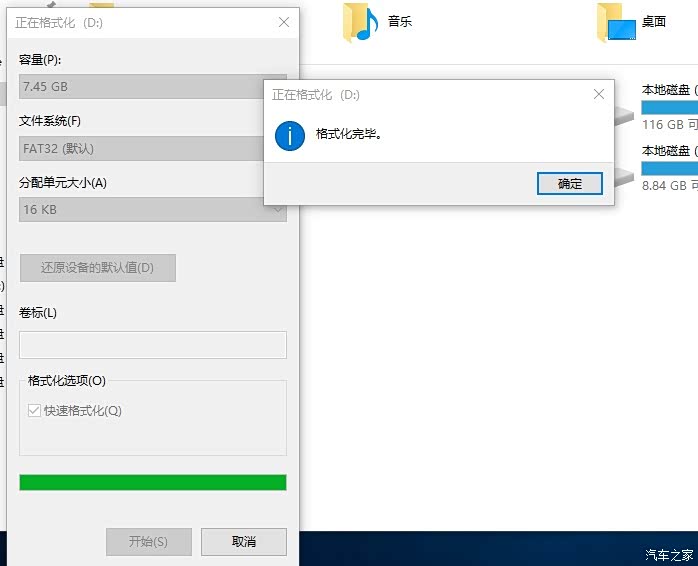The width and height of the screenshot is (698, 566).
Task: Click usage bar of 8.84 GB disk
Action: coord(670,168)
